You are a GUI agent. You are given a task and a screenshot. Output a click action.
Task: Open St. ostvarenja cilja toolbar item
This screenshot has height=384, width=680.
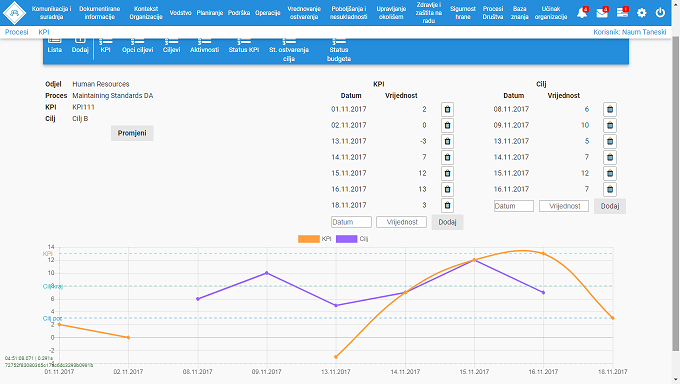coord(289,50)
